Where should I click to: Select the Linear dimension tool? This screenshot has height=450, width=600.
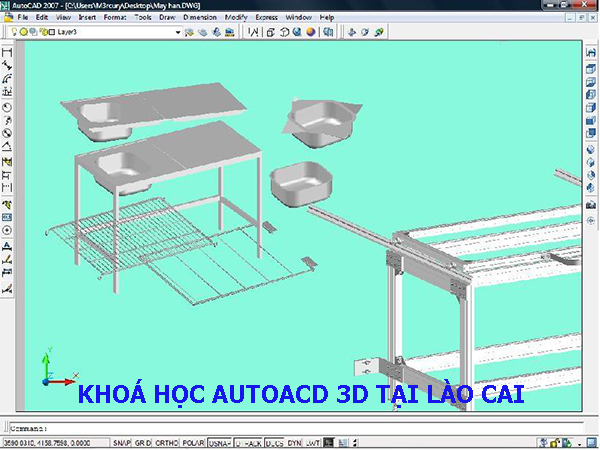(7, 52)
